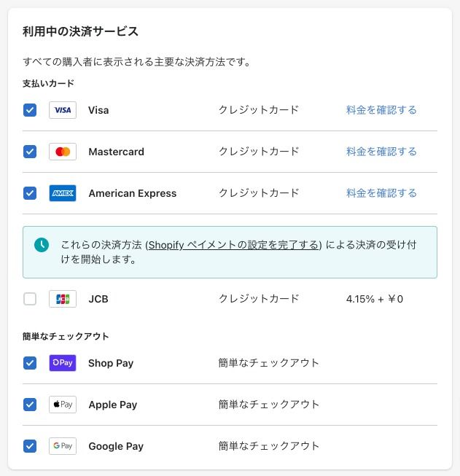Click the American Express logo icon
The image size is (460, 476).
click(x=63, y=193)
